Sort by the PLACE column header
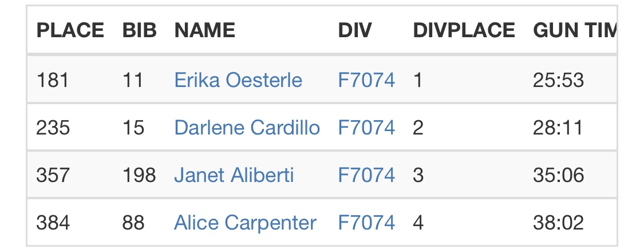Image resolution: width=644 pixels, height=249 pixels. 70,30
